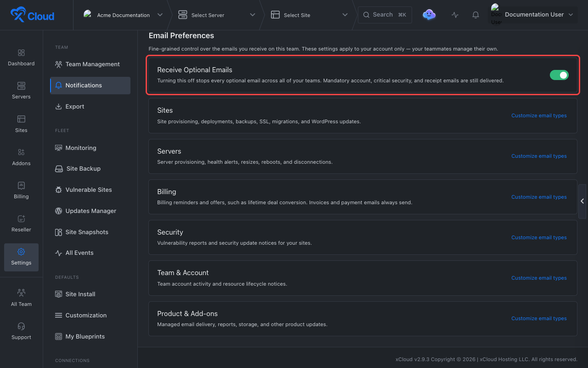The width and height of the screenshot is (588, 368).
Task: Open the activity pulse icon in header
Action: (455, 15)
